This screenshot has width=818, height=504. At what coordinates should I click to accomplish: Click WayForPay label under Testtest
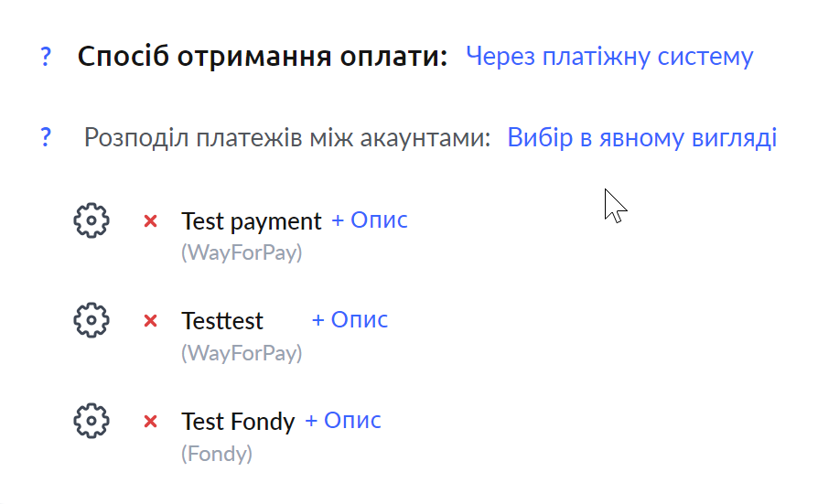[x=242, y=353]
